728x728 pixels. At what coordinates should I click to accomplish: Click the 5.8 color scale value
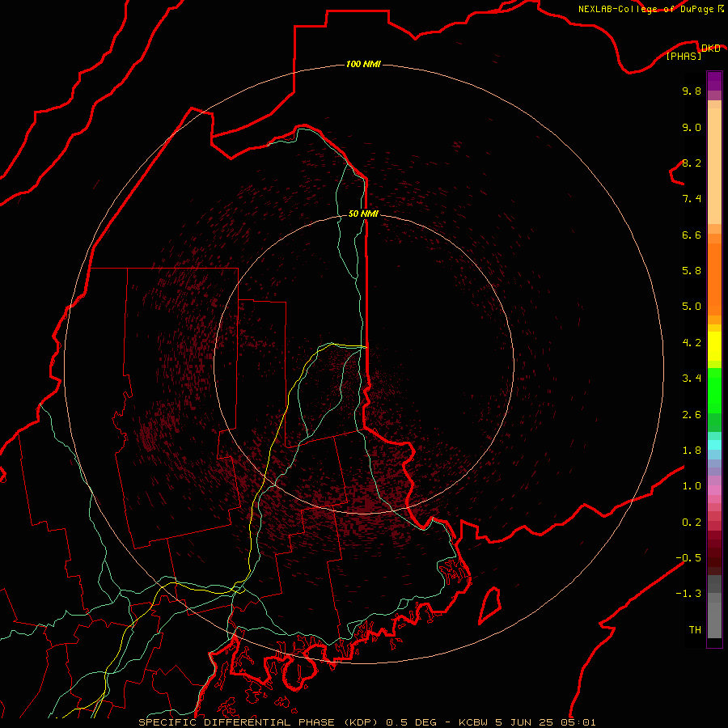692,271
